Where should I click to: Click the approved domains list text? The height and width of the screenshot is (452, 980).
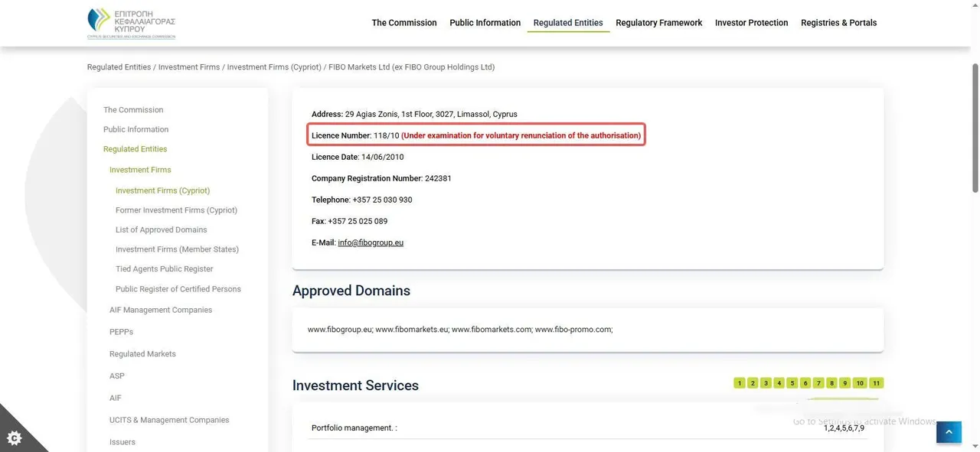tap(460, 330)
